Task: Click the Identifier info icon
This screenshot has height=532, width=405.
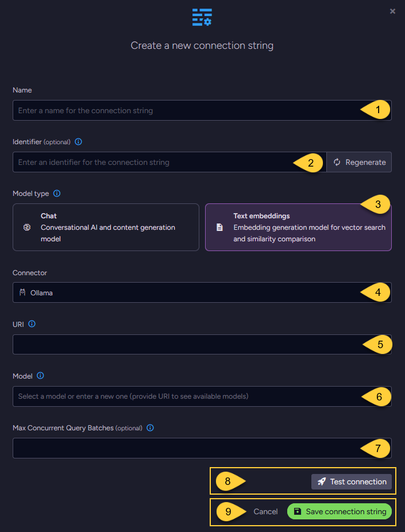Action: [x=78, y=142]
